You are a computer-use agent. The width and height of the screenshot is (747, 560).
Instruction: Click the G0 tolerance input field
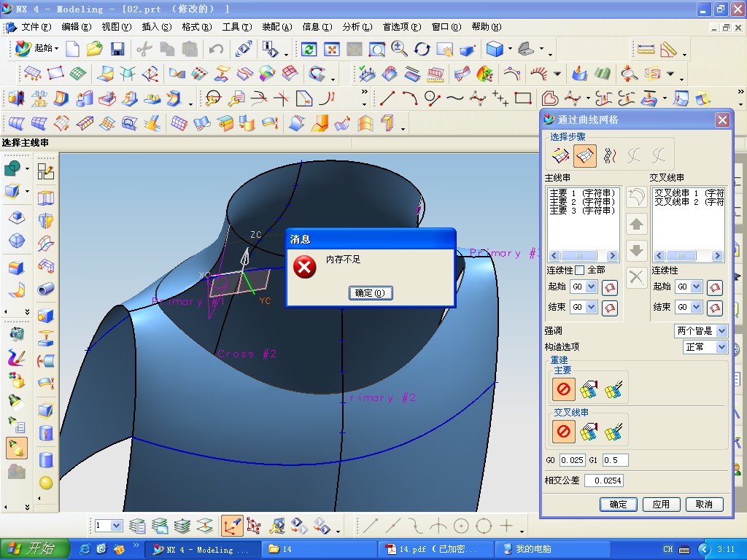572,460
